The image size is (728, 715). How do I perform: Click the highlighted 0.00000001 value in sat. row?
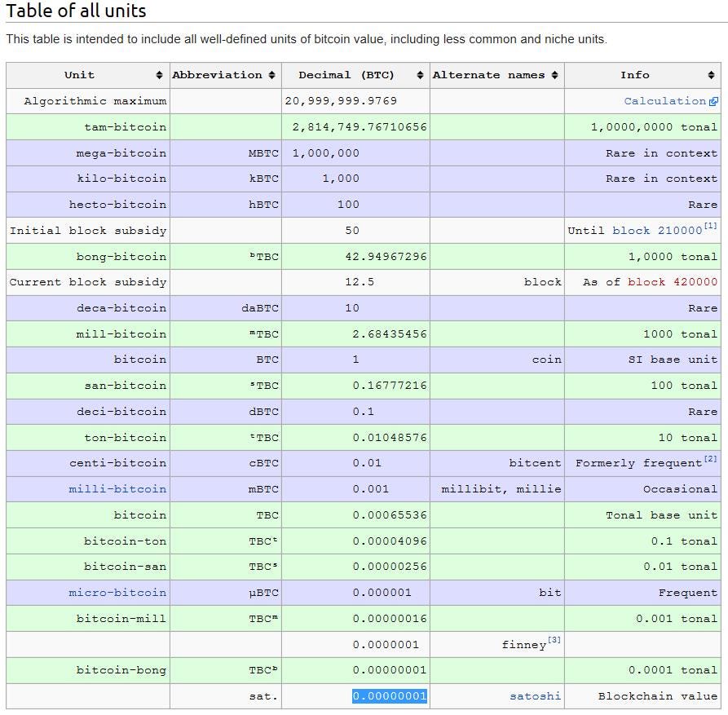390,696
